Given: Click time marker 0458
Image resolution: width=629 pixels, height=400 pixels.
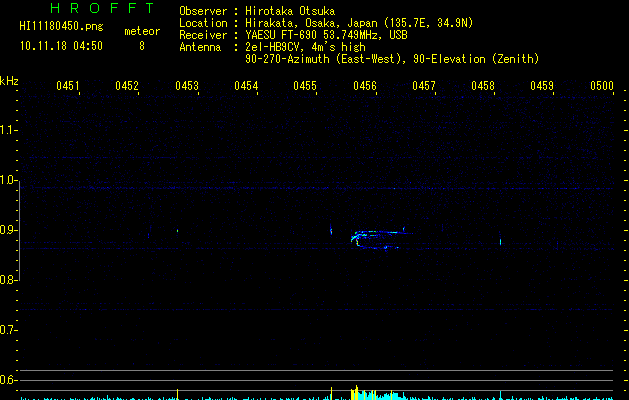Looking at the screenshot, I should click(483, 86).
